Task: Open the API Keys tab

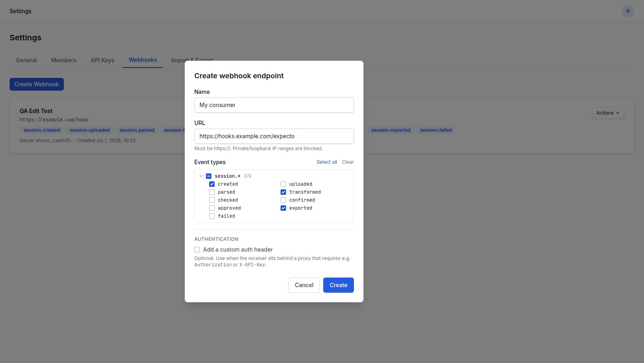Action: pyautogui.click(x=103, y=60)
